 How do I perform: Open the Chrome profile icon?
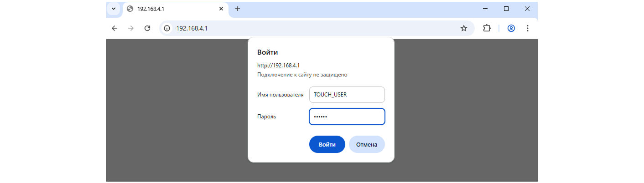pos(511,28)
